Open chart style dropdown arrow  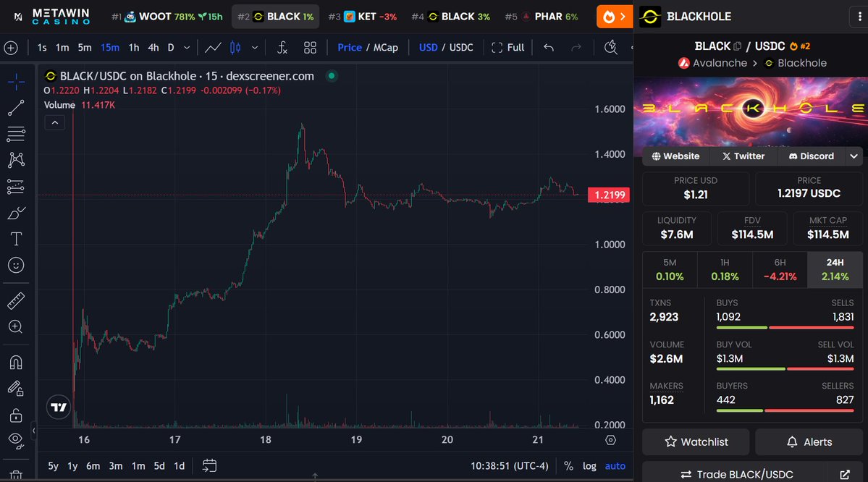[x=255, y=48]
